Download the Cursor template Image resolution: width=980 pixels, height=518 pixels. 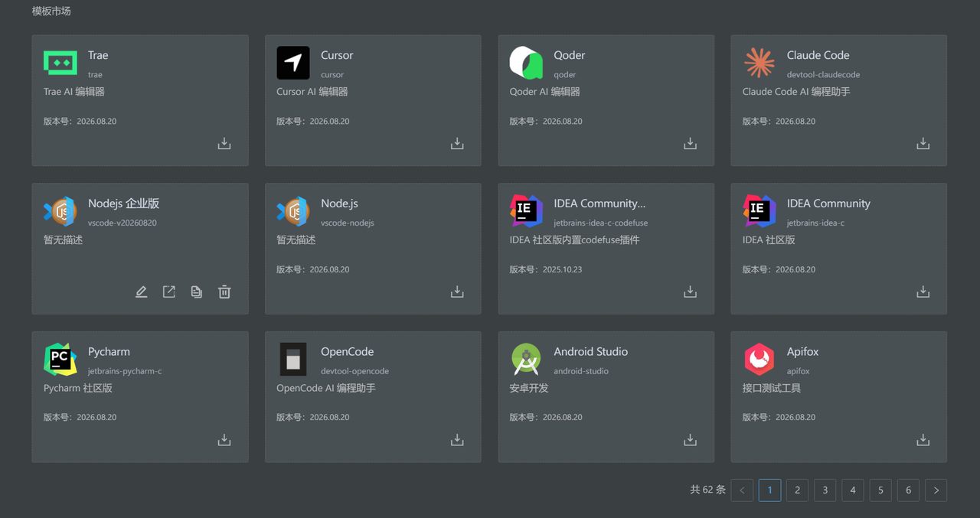[x=457, y=144]
